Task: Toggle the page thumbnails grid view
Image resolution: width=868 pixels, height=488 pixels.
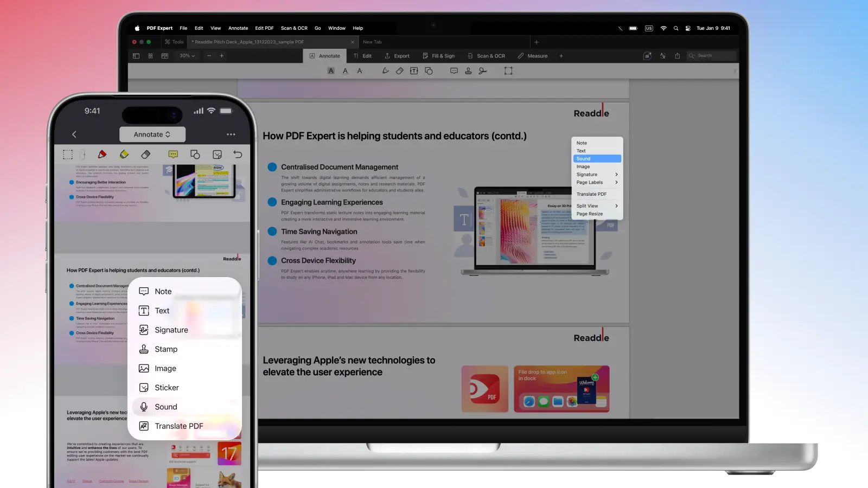Action: click(150, 56)
